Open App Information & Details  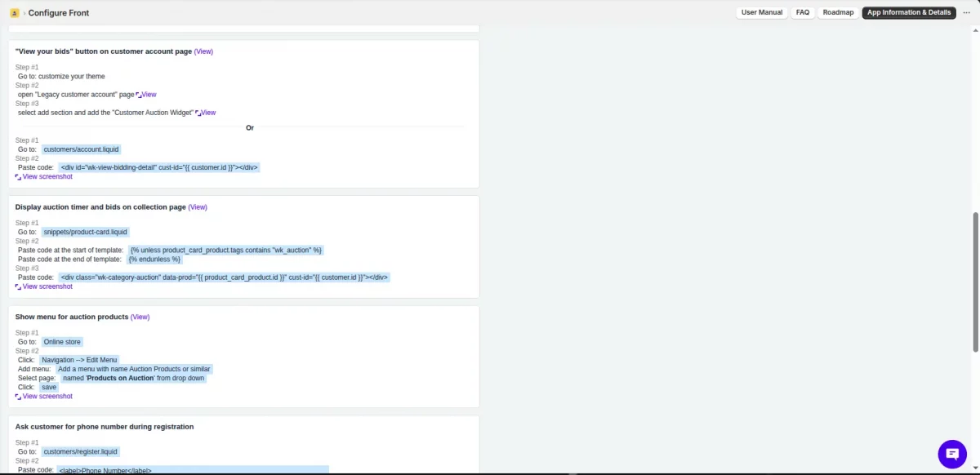point(909,13)
